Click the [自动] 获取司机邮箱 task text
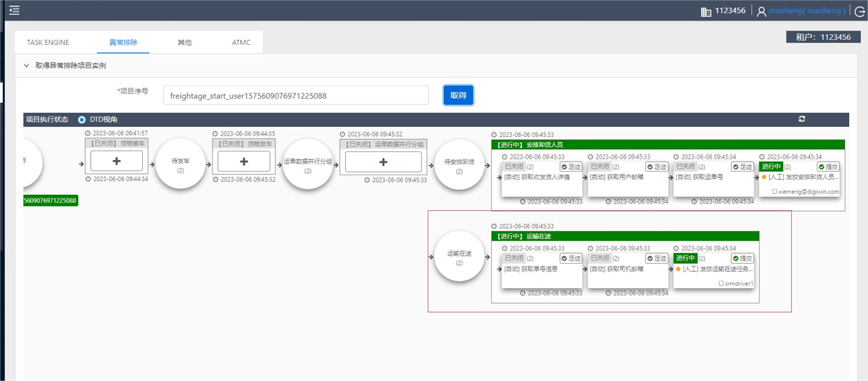Viewport: 868px width, 381px height. tap(617, 269)
